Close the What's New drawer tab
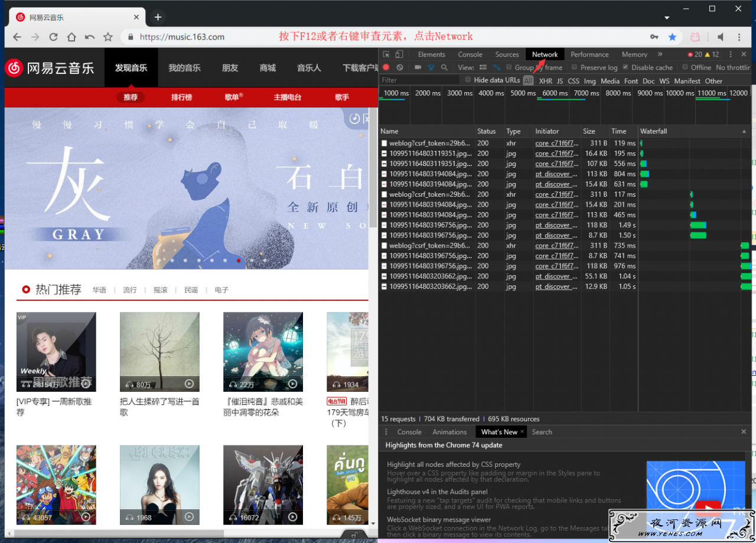Viewport: 756px width, 543px height. (x=522, y=432)
